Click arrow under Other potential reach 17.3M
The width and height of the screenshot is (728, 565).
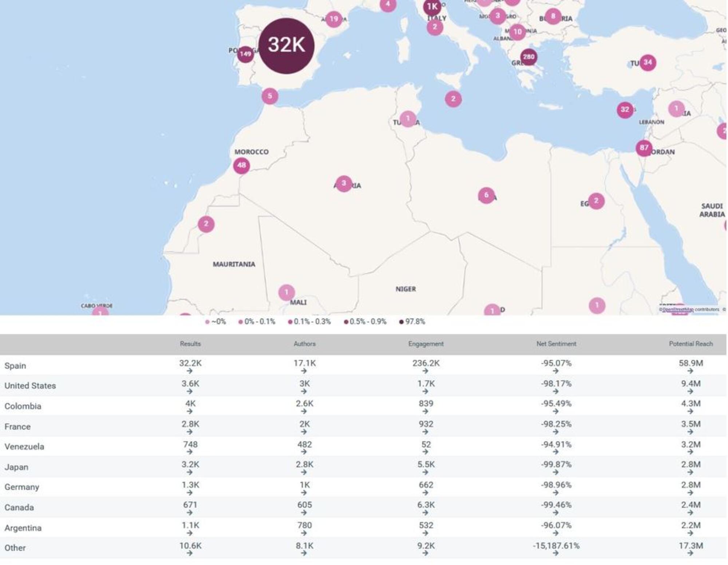point(690,553)
